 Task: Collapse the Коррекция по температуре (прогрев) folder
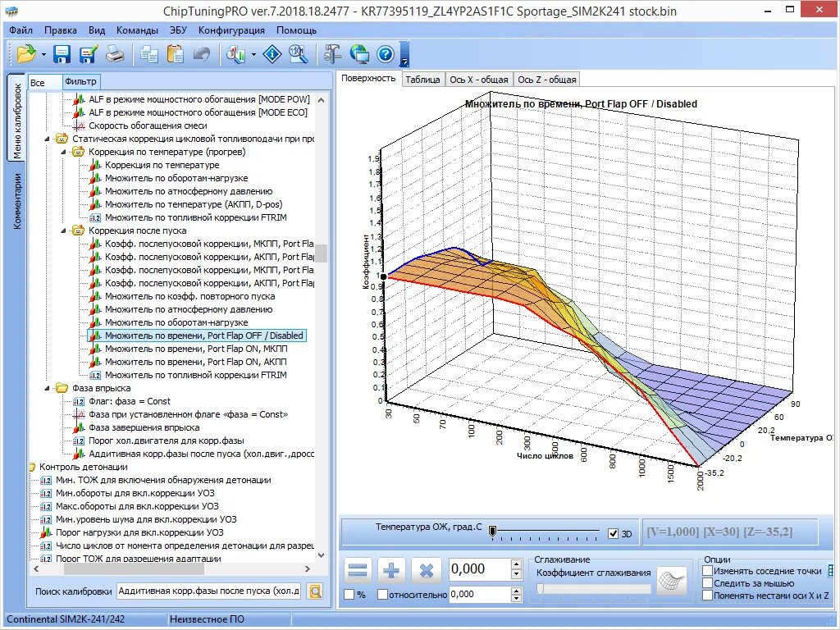(x=63, y=152)
